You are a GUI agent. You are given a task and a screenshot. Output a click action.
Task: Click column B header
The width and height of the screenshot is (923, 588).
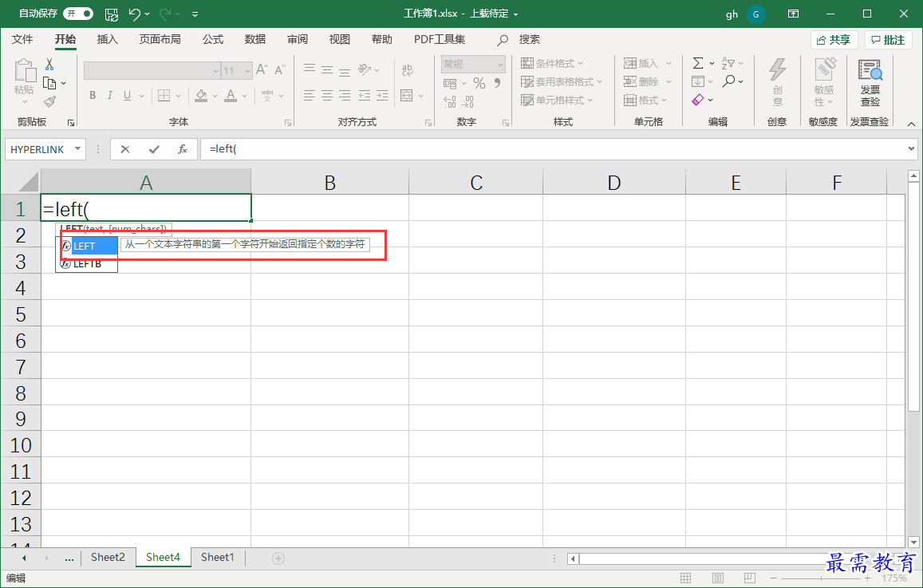pyautogui.click(x=329, y=183)
